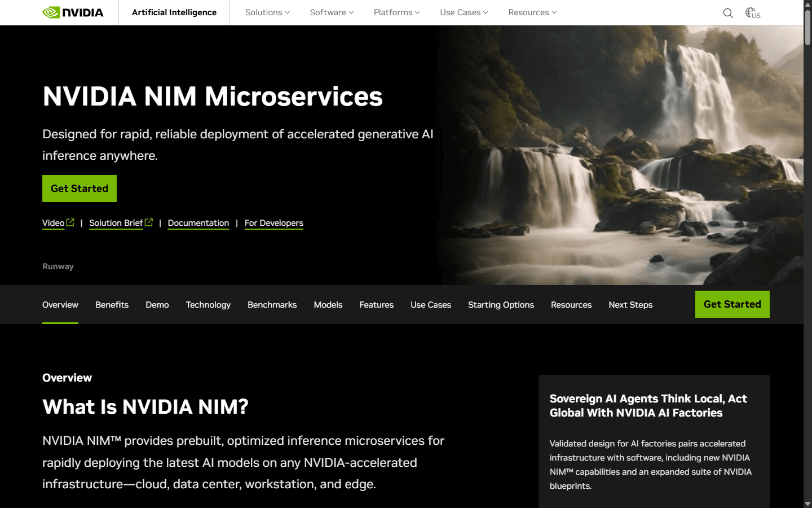The height and width of the screenshot is (508, 812).
Task: Jump to the Features section
Action: coord(377,305)
